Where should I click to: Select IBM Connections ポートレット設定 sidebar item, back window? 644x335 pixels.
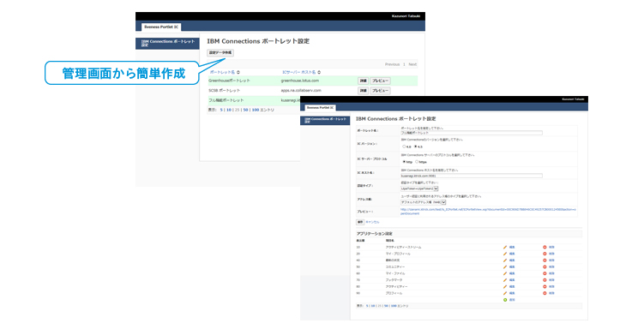coord(167,43)
